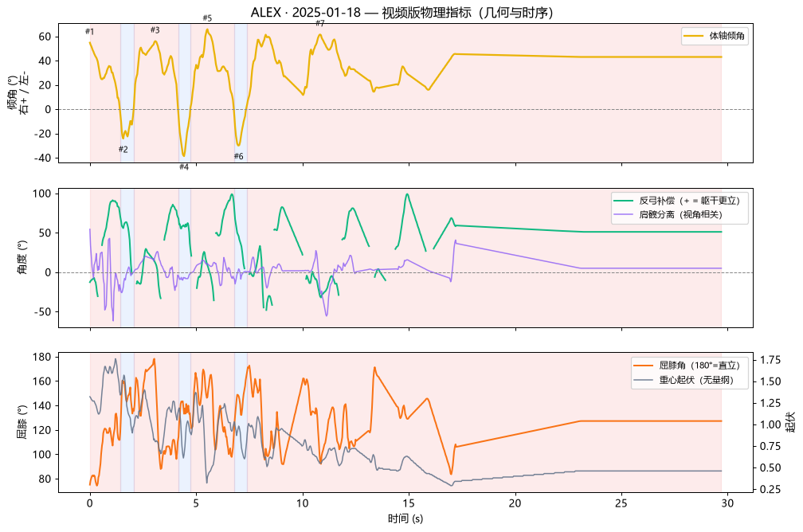The image size is (803, 532).
Task: Click the #6 trough marker label
Action: coord(239,156)
